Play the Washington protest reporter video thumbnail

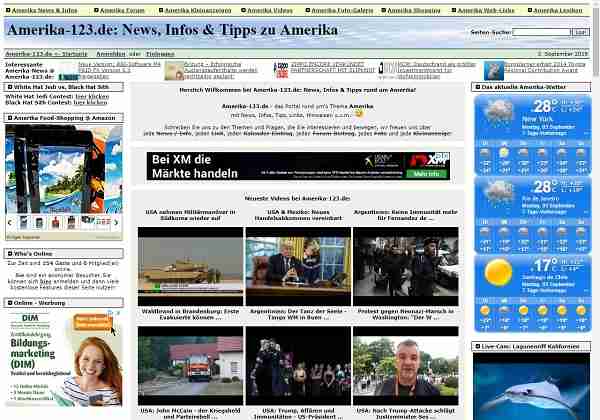click(406, 365)
